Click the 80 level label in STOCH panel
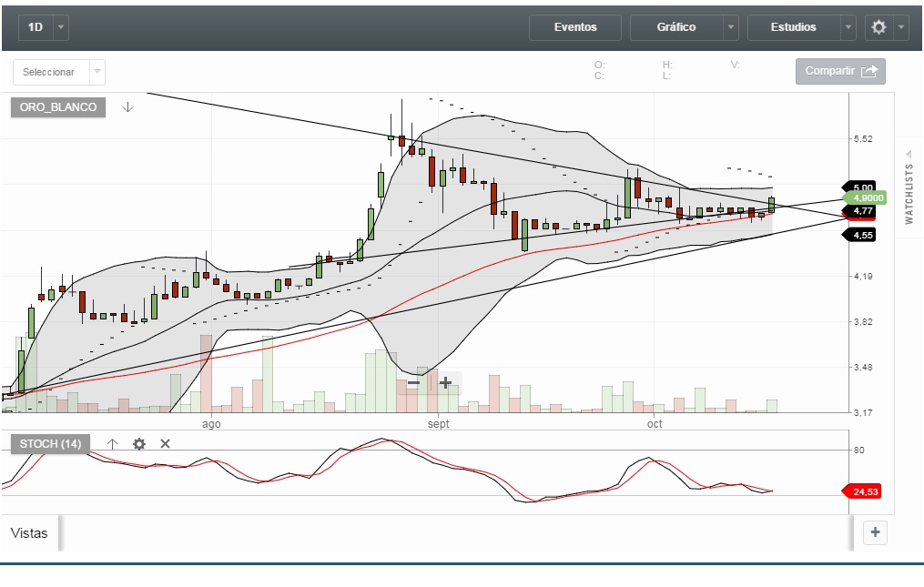The height and width of the screenshot is (587, 924). click(x=859, y=450)
